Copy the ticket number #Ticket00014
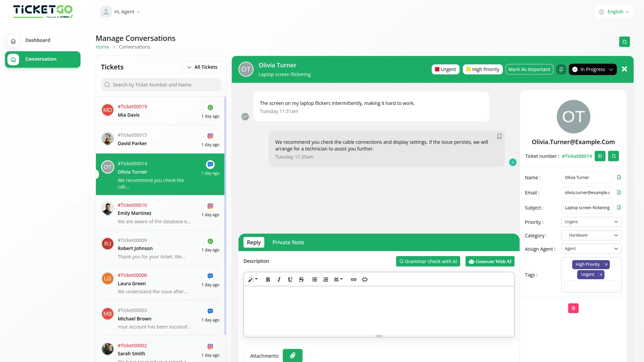 click(600, 156)
